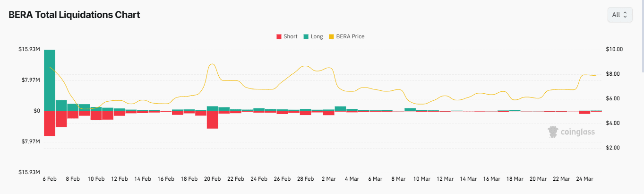Click the "2 Mar" x-axis date label

[329, 179]
